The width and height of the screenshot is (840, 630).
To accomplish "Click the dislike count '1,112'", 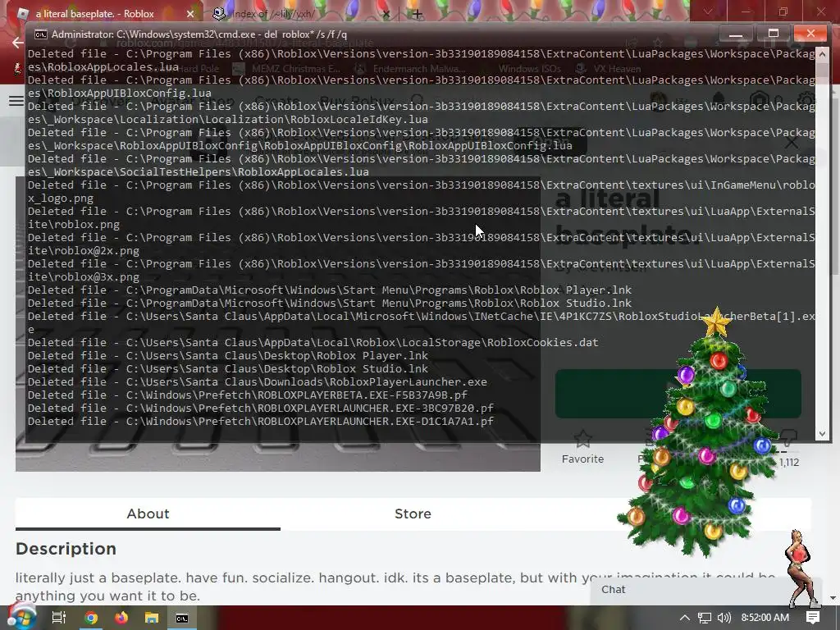I will [x=788, y=463].
